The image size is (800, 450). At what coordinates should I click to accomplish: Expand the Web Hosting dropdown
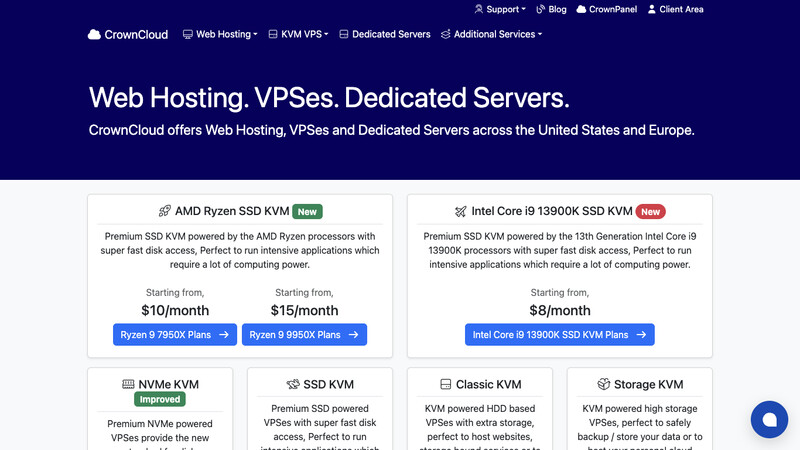pos(220,34)
